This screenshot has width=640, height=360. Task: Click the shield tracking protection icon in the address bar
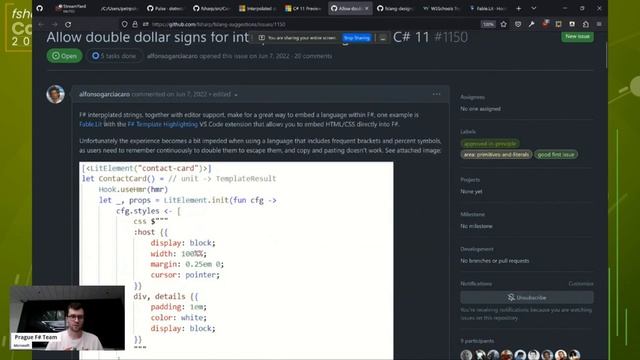pyautogui.click(x=124, y=24)
